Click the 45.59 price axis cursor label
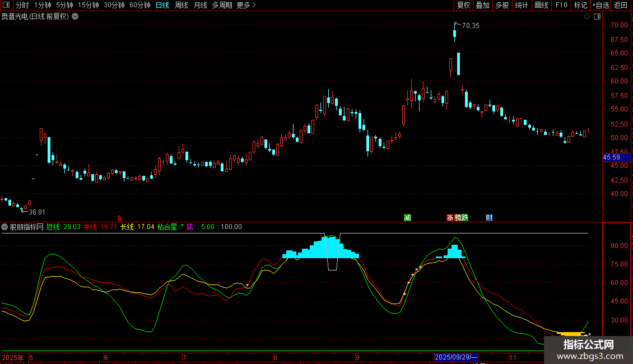The height and width of the screenshot is (364, 633). tap(616, 157)
